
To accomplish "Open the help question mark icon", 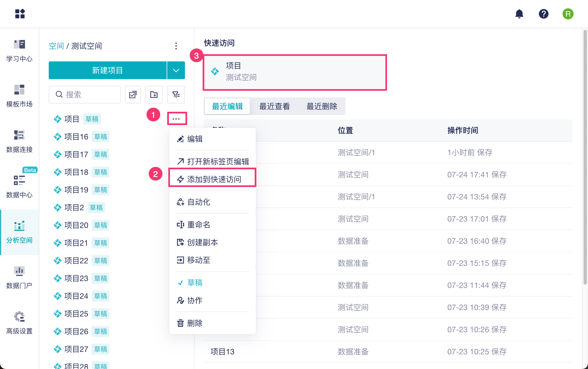I will pyautogui.click(x=543, y=14).
